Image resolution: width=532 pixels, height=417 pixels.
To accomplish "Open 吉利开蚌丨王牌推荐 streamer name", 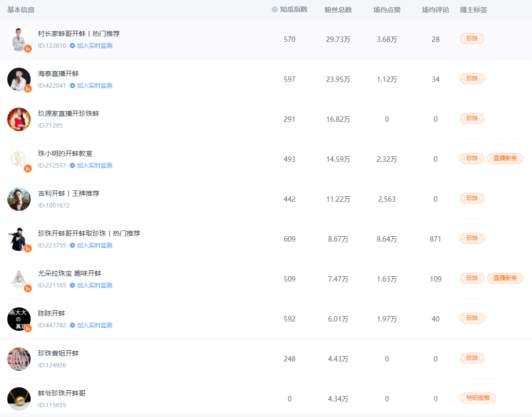I will point(69,193).
